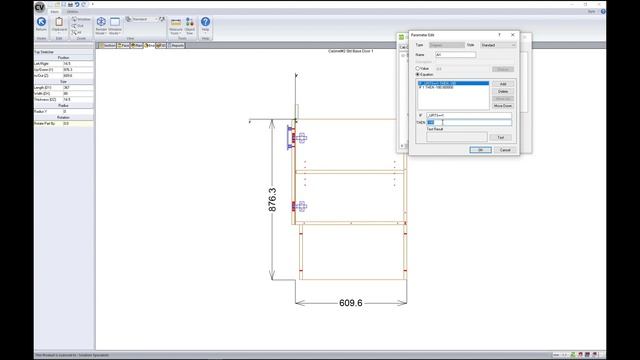Click the Delete equation button
Image resolution: width=640 pixels, height=360 pixels.
click(x=503, y=91)
